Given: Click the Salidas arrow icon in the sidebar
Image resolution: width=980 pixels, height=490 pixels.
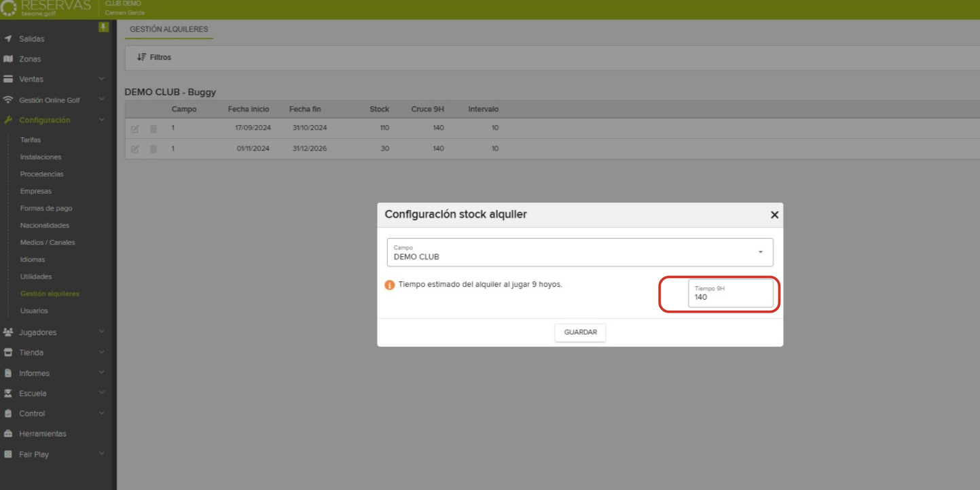Looking at the screenshot, I should (x=8, y=39).
